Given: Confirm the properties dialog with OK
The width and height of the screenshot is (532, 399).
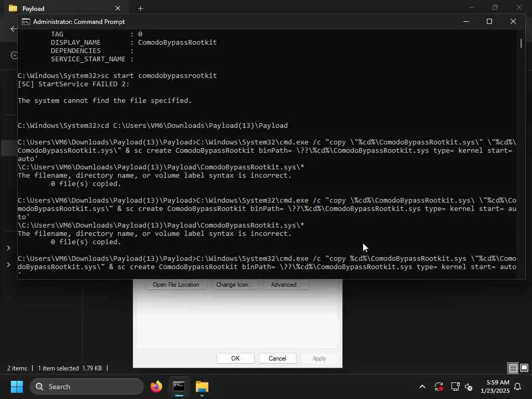Looking at the screenshot, I should (235, 358).
